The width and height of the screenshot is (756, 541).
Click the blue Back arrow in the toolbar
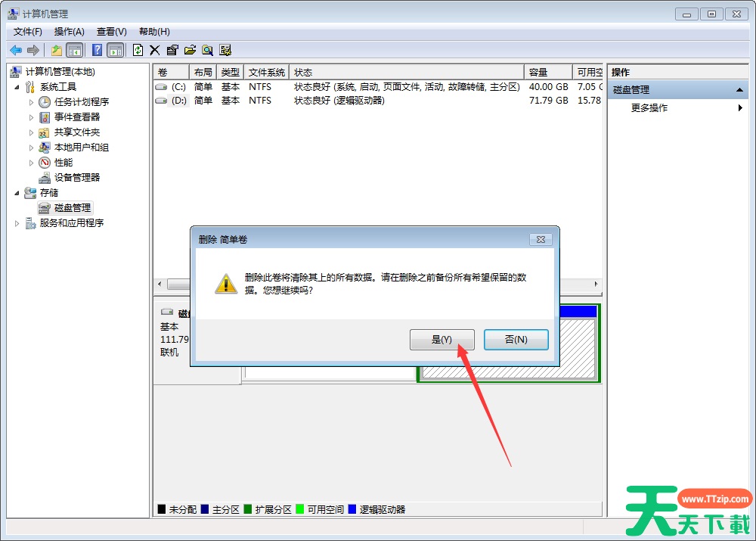coord(16,50)
